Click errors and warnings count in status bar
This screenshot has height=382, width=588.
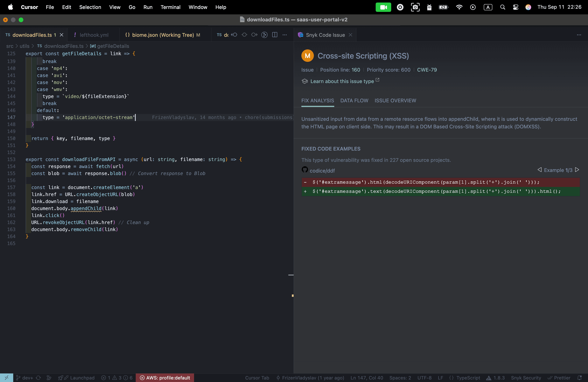(x=117, y=378)
